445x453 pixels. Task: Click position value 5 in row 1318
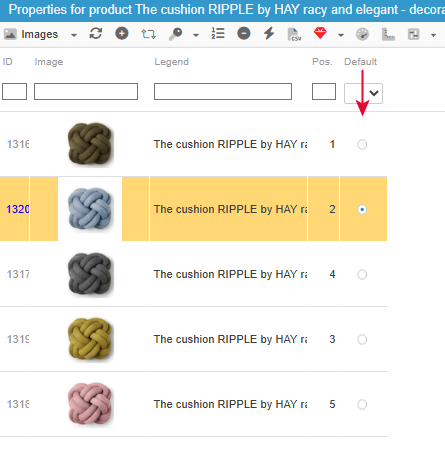pyautogui.click(x=332, y=404)
